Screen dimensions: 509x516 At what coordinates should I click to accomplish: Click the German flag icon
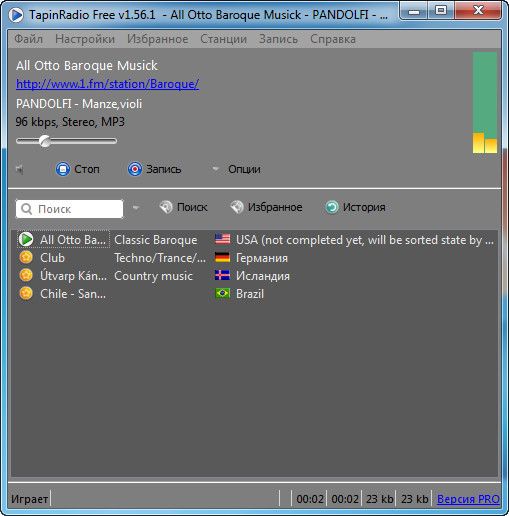[222, 257]
